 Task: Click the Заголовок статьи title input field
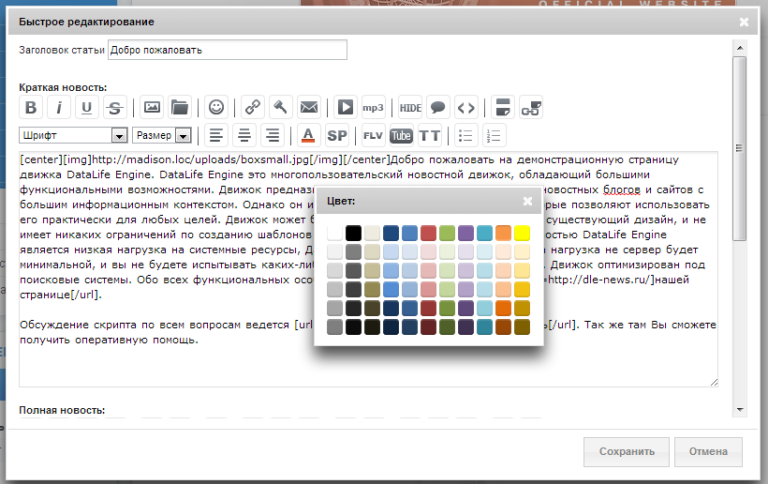[227, 50]
